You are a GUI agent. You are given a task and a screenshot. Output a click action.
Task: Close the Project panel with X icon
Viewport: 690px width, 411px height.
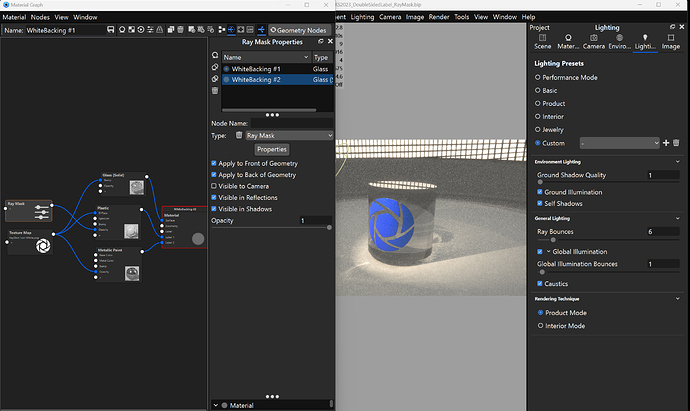pyautogui.click(x=682, y=27)
